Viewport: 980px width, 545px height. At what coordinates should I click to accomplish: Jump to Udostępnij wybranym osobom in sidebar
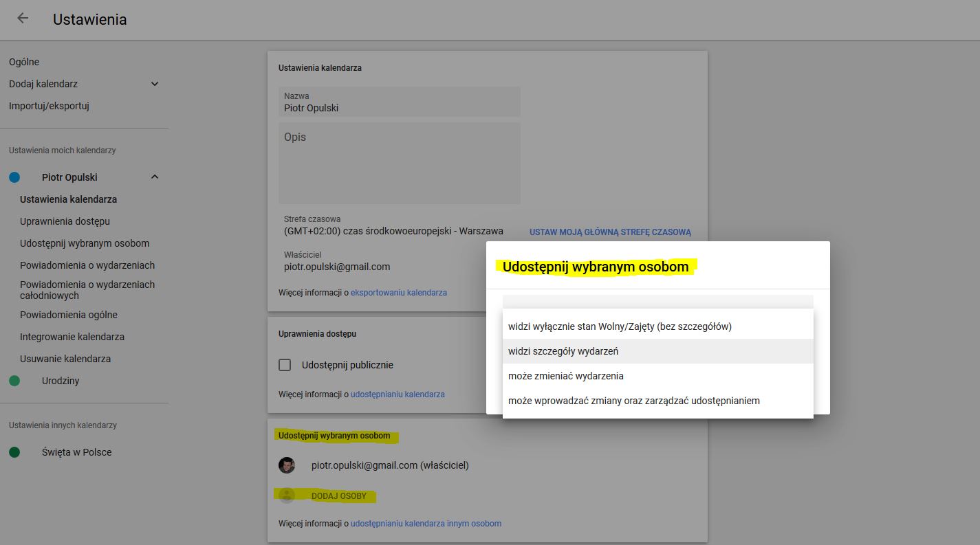coord(85,243)
